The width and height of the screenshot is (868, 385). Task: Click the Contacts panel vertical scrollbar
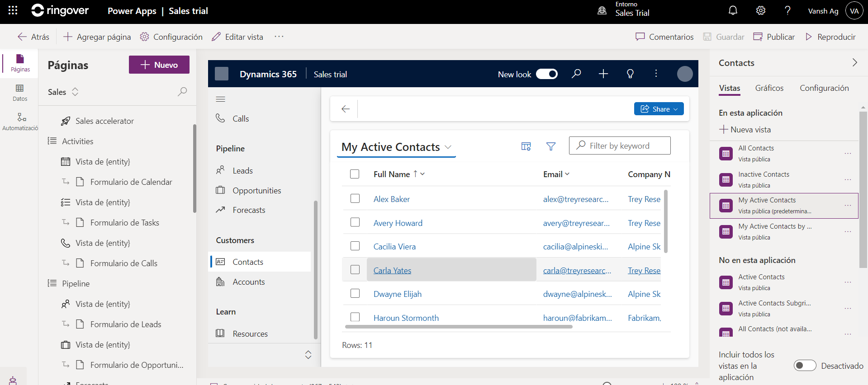[x=863, y=190]
